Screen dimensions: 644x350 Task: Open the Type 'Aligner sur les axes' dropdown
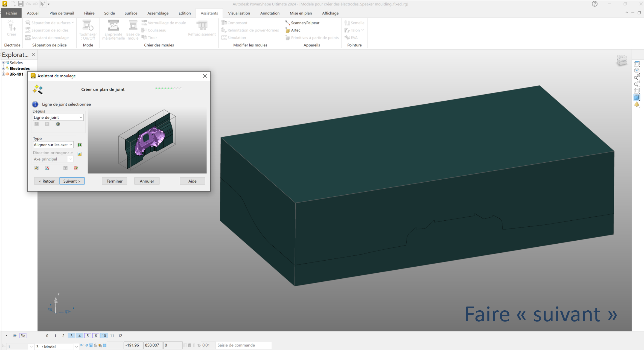point(53,145)
